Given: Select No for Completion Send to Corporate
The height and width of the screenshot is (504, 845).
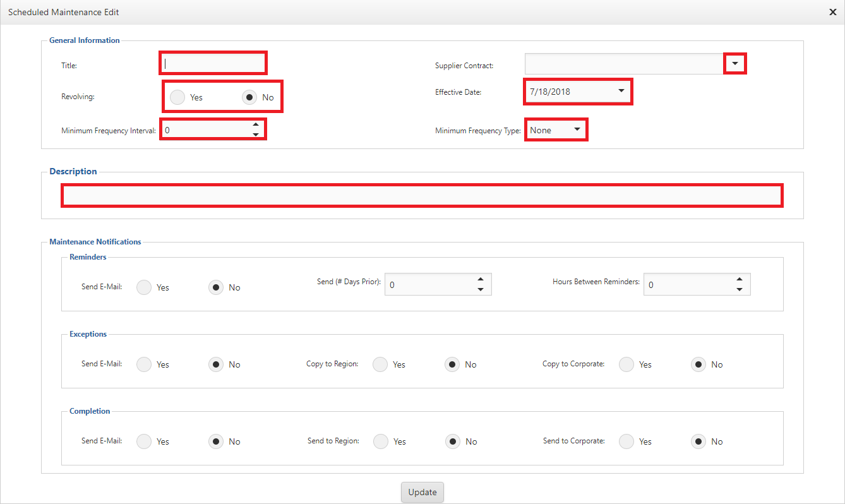Looking at the screenshot, I should pyautogui.click(x=698, y=441).
